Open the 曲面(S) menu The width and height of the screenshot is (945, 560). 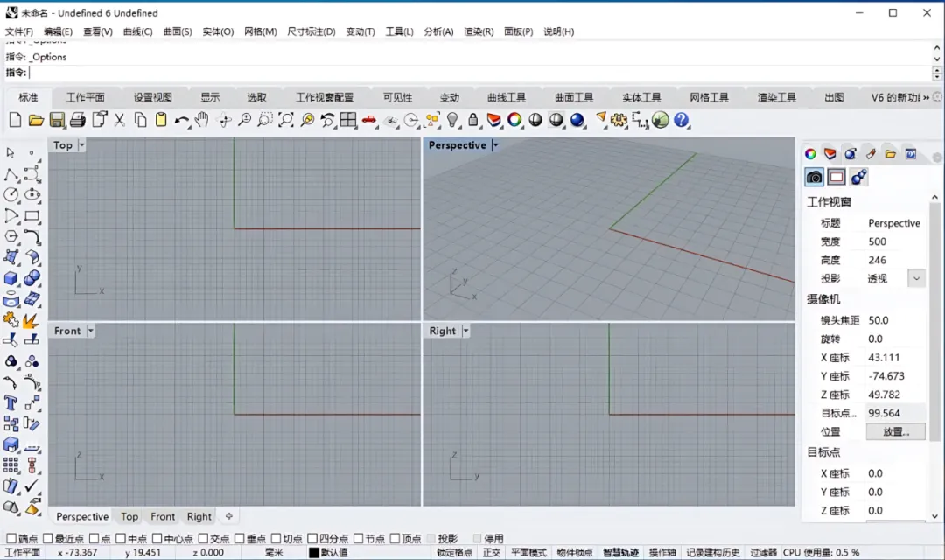(178, 31)
